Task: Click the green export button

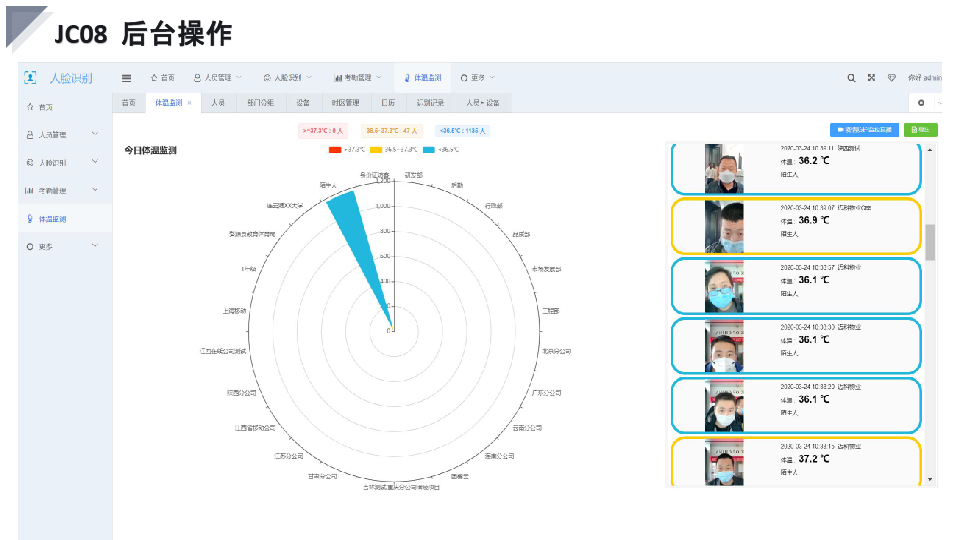Action: click(921, 130)
